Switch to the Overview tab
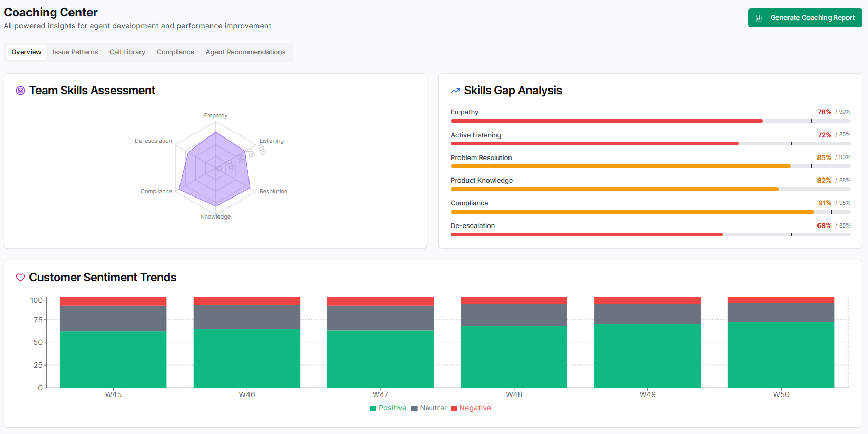 (26, 52)
